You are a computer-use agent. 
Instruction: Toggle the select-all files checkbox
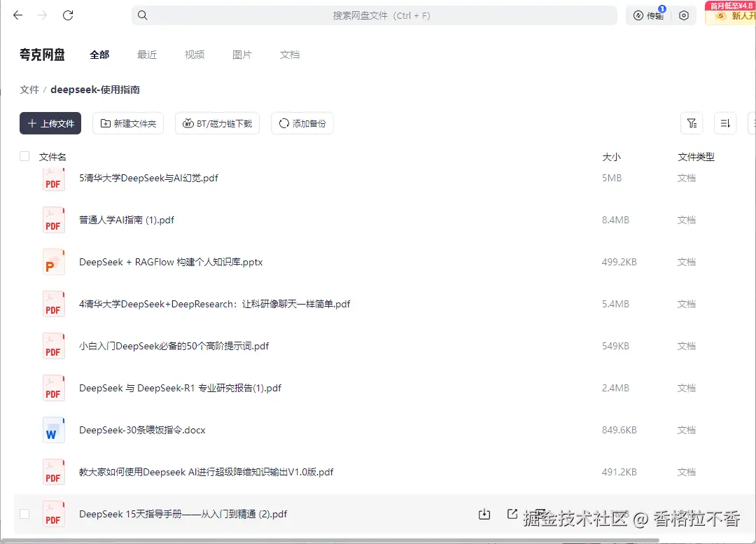click(24, 156)
